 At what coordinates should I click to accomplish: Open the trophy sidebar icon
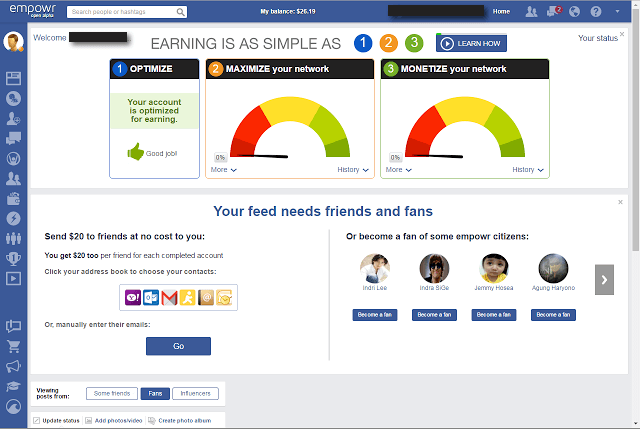[x=13, y=258]
